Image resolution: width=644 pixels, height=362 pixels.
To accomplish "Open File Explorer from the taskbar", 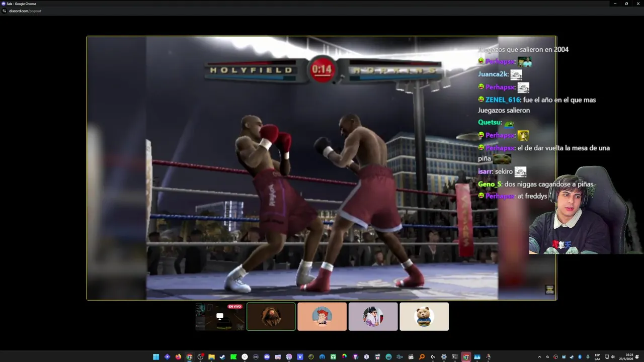I will pos(212,357).
